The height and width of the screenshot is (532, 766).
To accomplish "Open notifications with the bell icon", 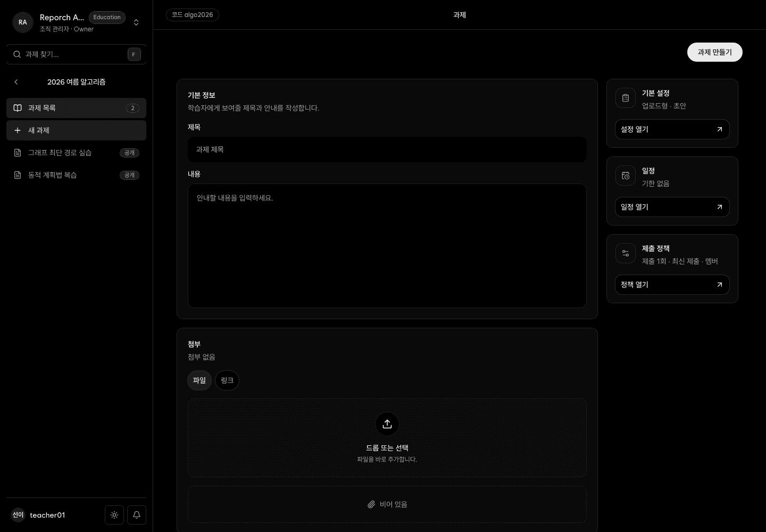I will point(137,515).
